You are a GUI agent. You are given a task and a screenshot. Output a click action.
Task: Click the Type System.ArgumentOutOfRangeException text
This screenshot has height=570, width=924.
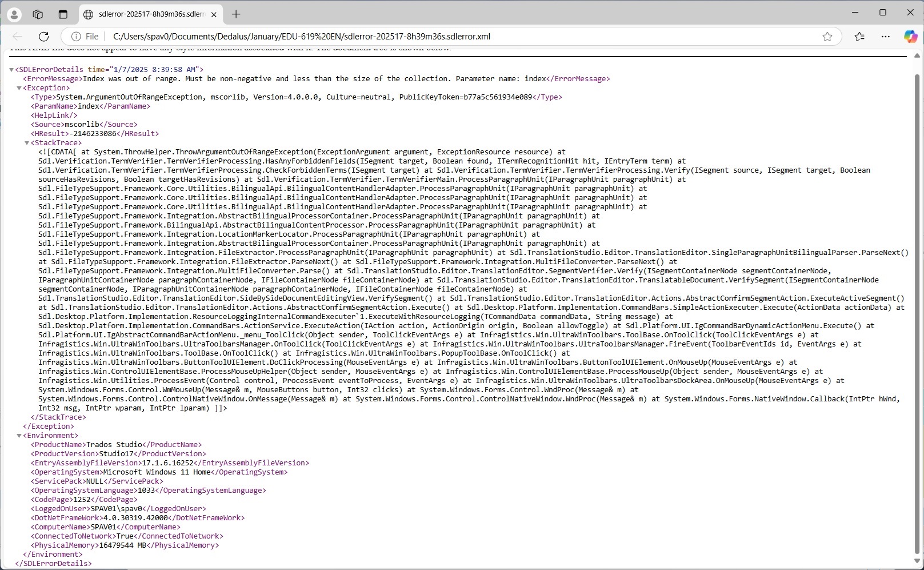tap(294, 97)
